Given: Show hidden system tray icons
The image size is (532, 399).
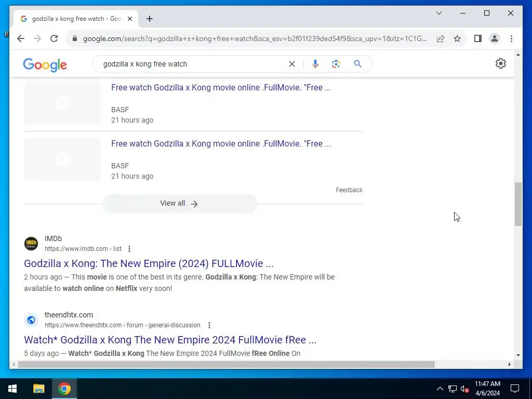Looking at the screenshot, I should coord(440,389).
